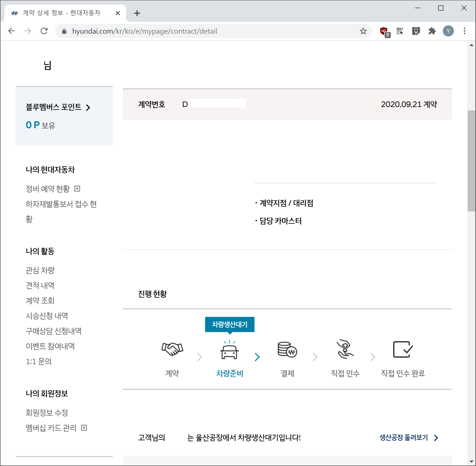The width and height of the screenshot is (476, 466).
Task: Click the handshake contract step icon
Action: (x=172, y=349)
